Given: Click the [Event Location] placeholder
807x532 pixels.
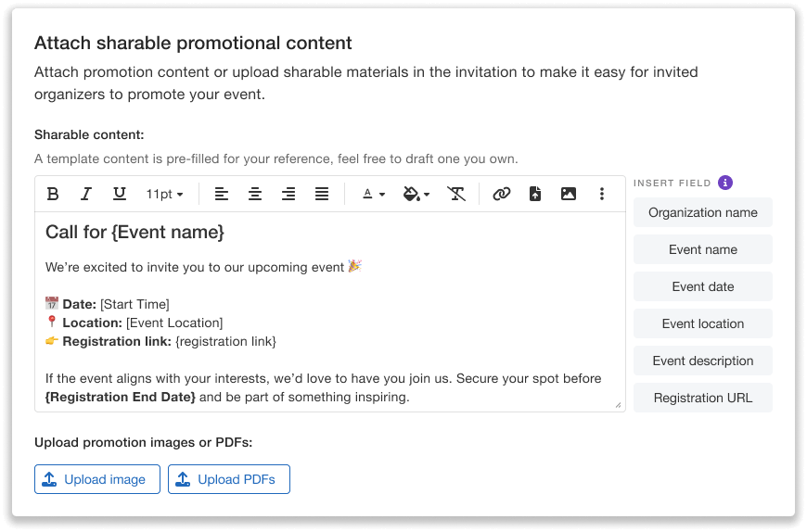Looking at the screenshot, I should coord(174,323).
